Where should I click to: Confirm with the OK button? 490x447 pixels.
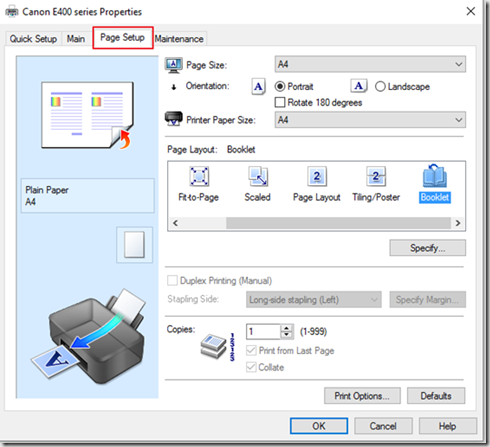pos(319,426)
